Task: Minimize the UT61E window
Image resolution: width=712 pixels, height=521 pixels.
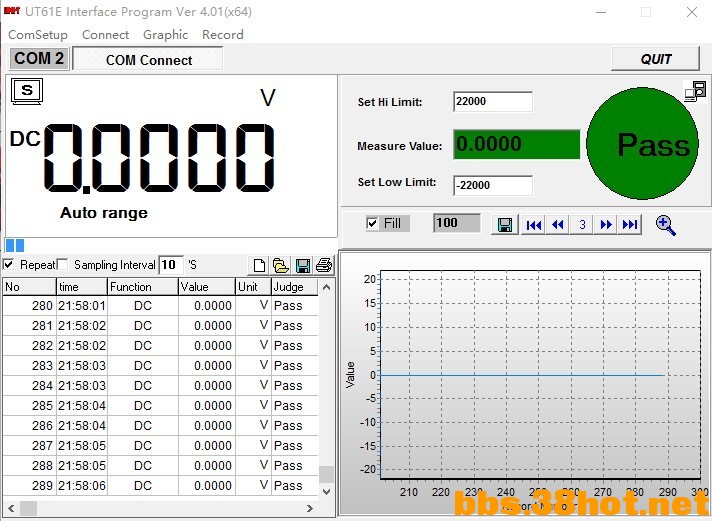Action: (601, 12)
